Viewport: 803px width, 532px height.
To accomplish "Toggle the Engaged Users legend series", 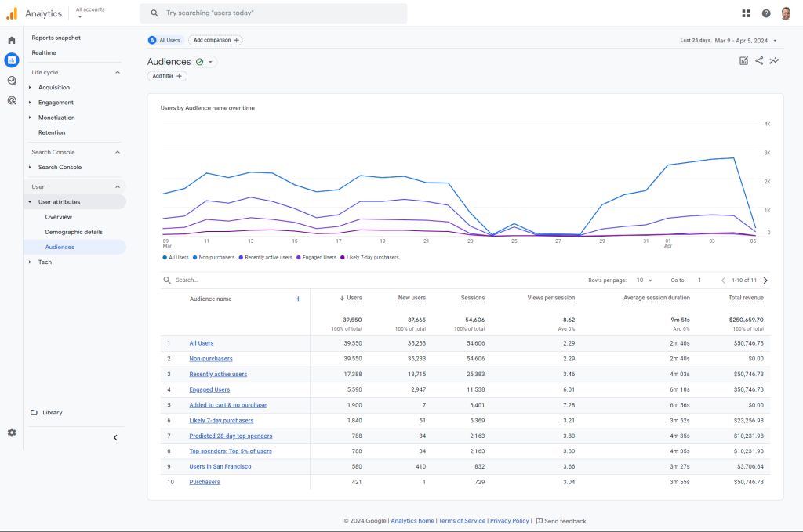I will [317, 258].
